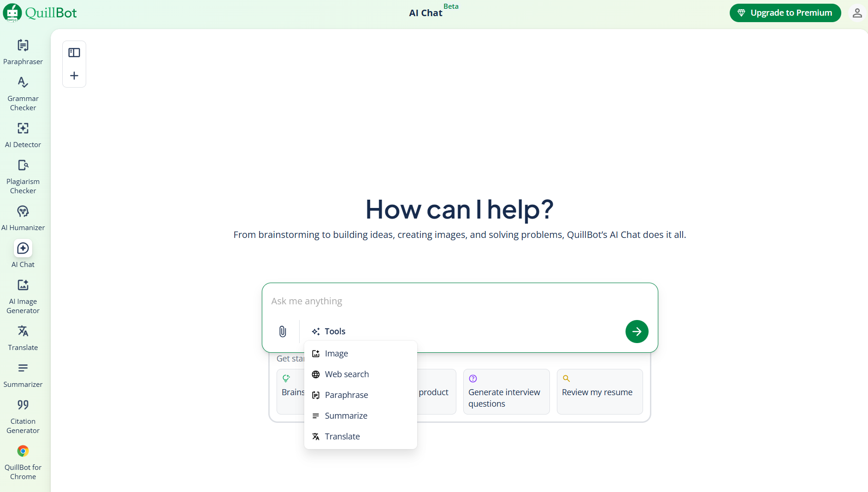Start a new chat with plus icon
The height and width of the screenshot is (492, 868).
pos(74,76)
